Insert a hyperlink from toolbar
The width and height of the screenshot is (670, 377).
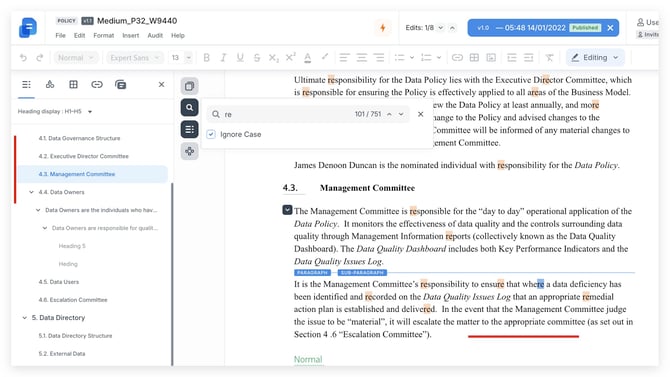[457, 58]
